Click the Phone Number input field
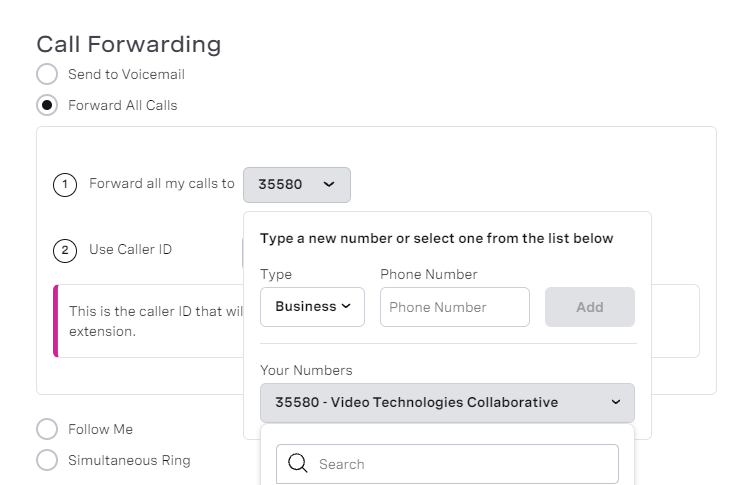Viewport: 749px width, 485px height. [x=454, y=307]
